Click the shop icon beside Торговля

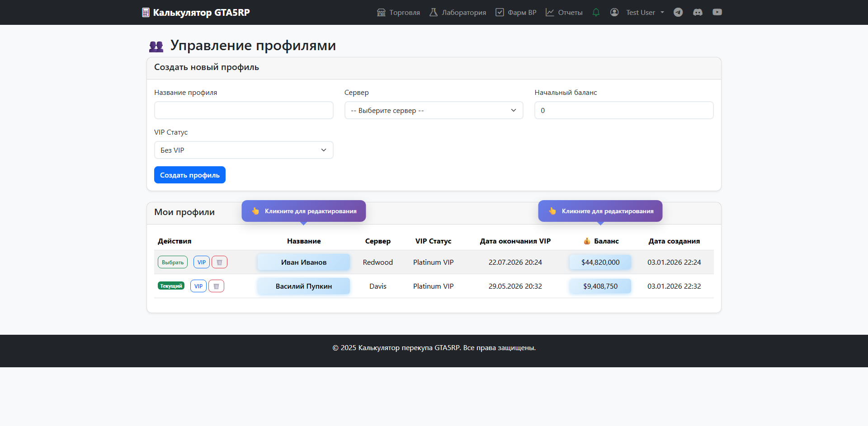381,12
